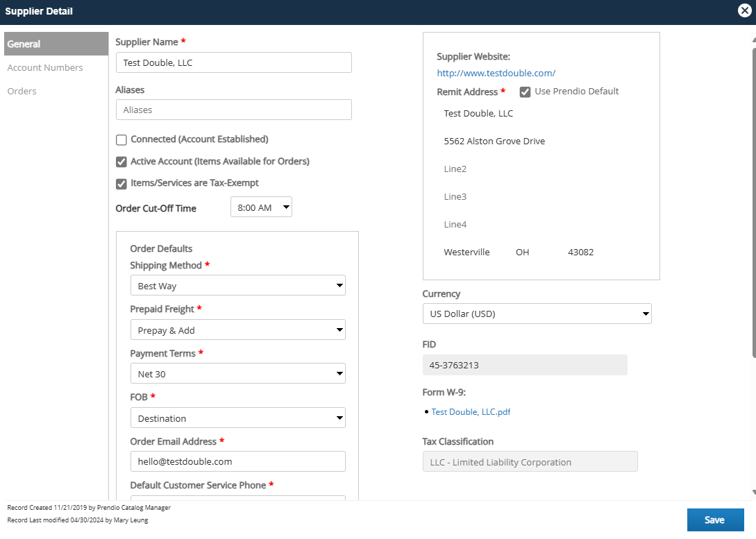Image resolution: width=756 pixels, height=539 pixels.
Task: Click the Order Email Address field
Action: pos(237,461)
